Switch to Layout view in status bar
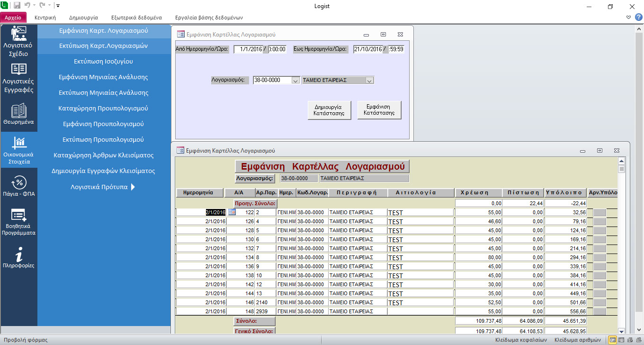The image size is (644, 345). 629,340
